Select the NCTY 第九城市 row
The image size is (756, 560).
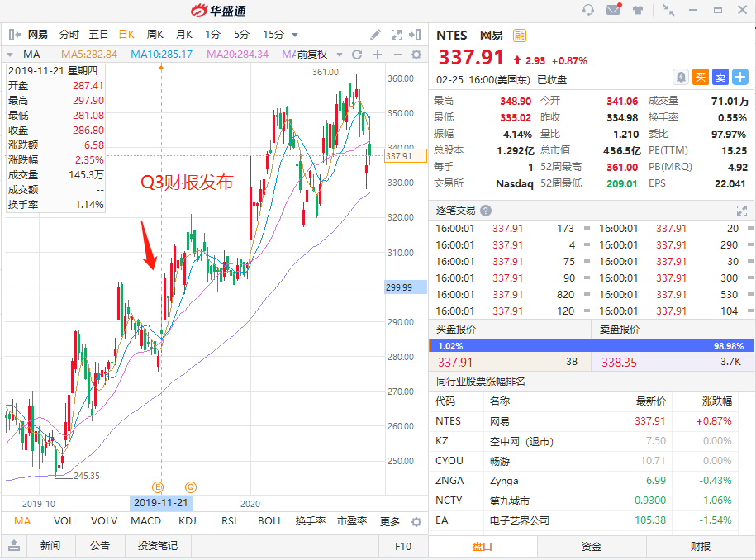pos(583,501)
